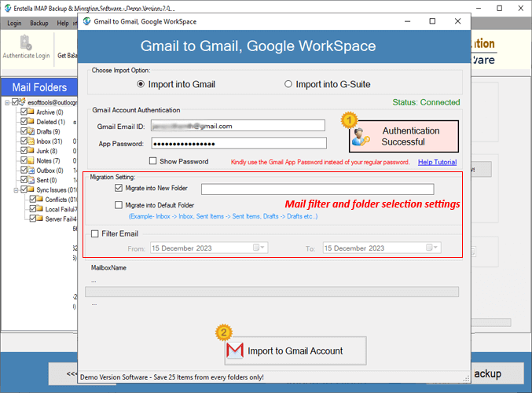This screenshot has width=532, height=393.
Task: Close the Gmail to Gmail dialog
Action: [x=457, y=21]
